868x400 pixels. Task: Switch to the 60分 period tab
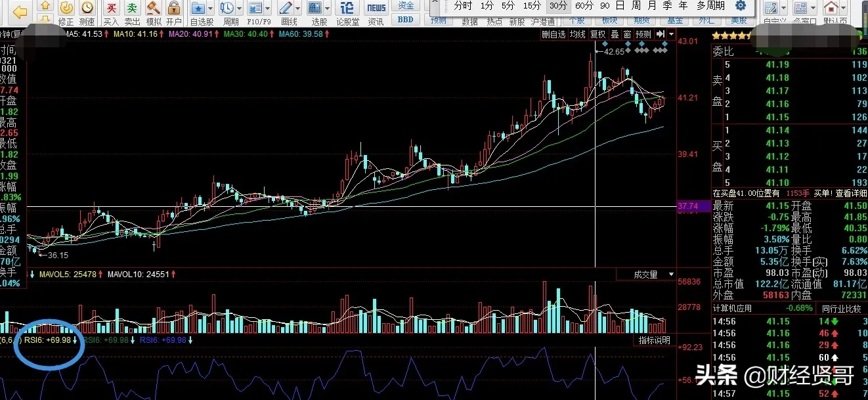584,6
